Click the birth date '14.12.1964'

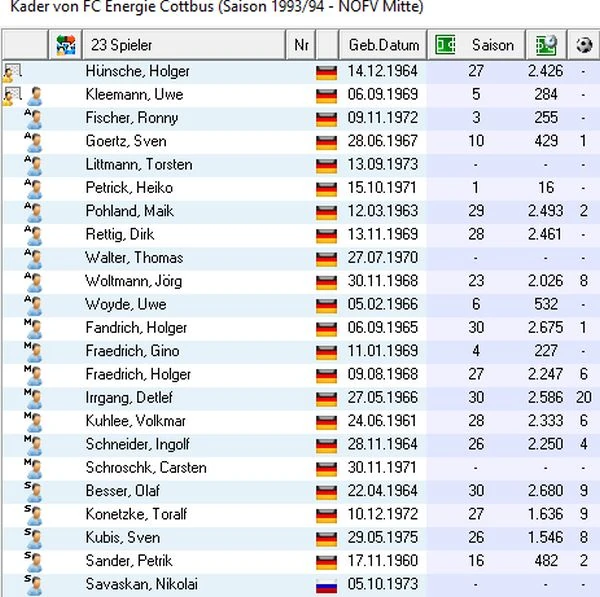(x=382, y=71)
